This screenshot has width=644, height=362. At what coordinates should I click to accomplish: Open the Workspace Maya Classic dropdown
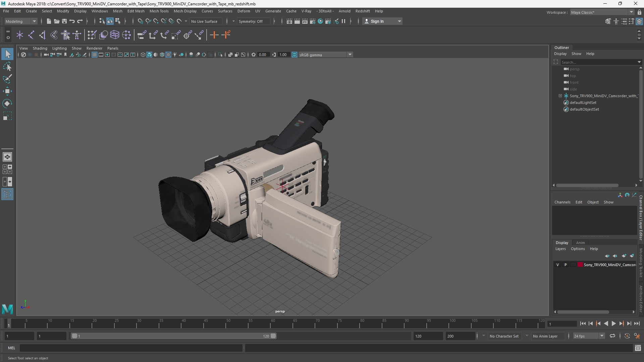602,12
